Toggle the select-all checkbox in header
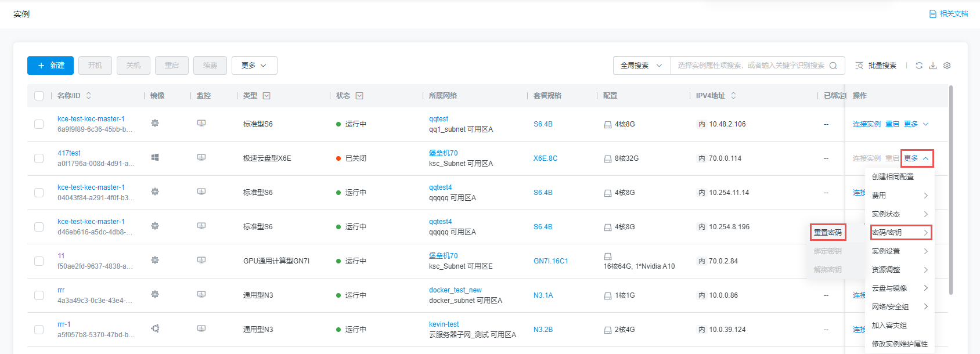 pyautogui.click(x=39, y=96)
